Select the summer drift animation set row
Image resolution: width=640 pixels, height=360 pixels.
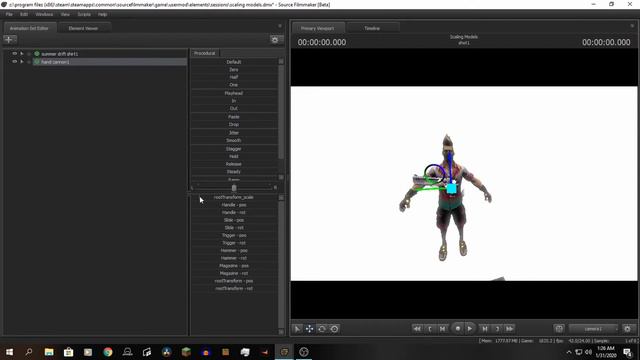click(110, 53)
